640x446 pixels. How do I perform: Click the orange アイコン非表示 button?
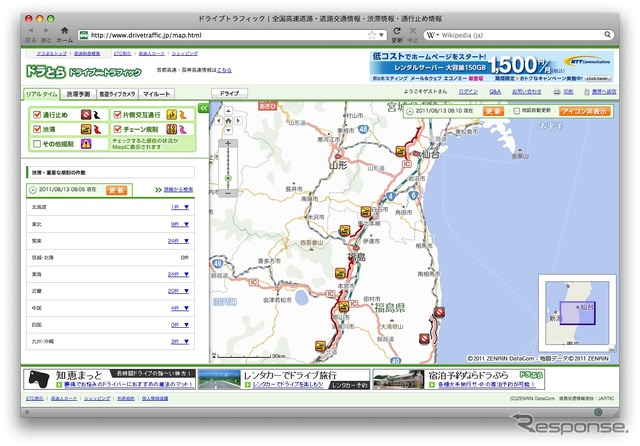tap(585, 111)
